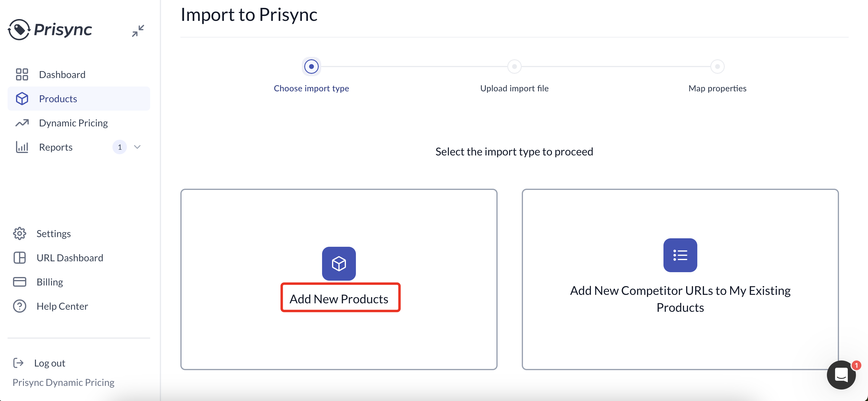Open the chat support bubble

[x=841, y=375]
